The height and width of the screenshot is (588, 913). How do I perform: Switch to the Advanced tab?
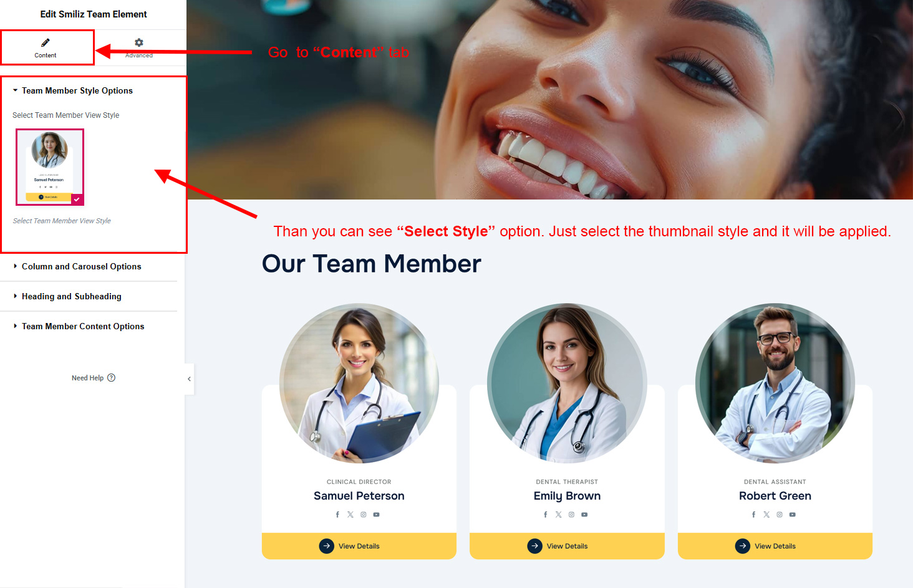click(x=139, y=47)
